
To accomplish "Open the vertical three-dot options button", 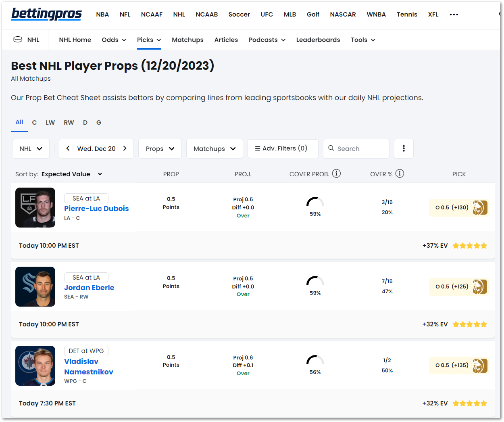I will pos(404,148).
